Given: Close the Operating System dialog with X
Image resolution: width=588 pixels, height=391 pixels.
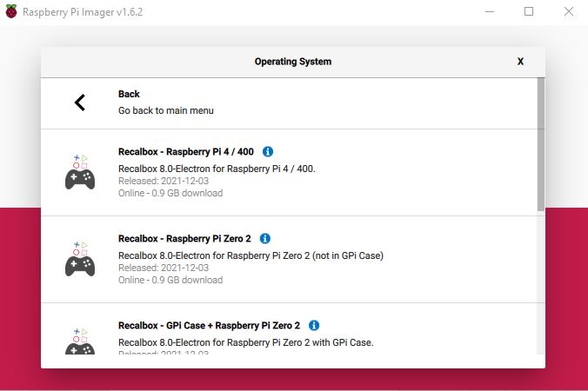Looking at the screenshot, I should (x=520, y=62).
